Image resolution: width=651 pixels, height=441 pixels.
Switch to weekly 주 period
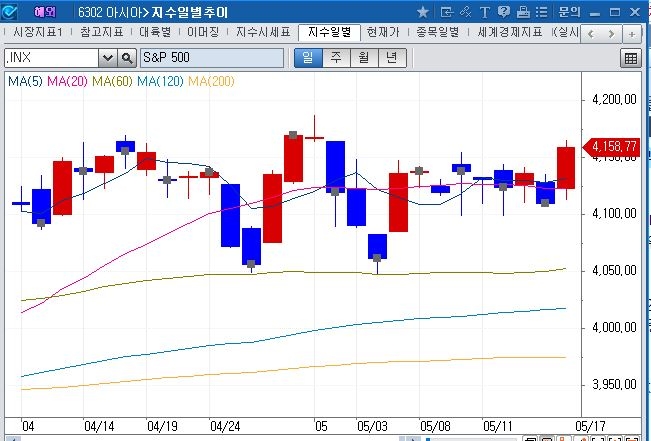(336, 58)
